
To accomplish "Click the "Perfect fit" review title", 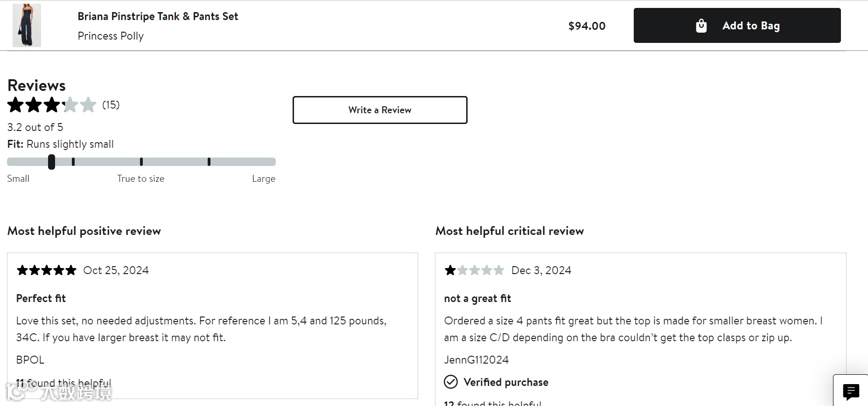I will coord(41,298).
